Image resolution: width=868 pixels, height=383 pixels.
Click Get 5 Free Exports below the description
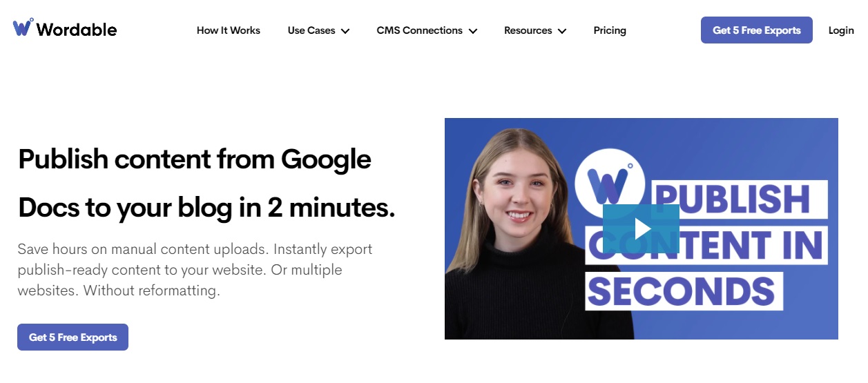pyautogui.click(x=73, y=337)
